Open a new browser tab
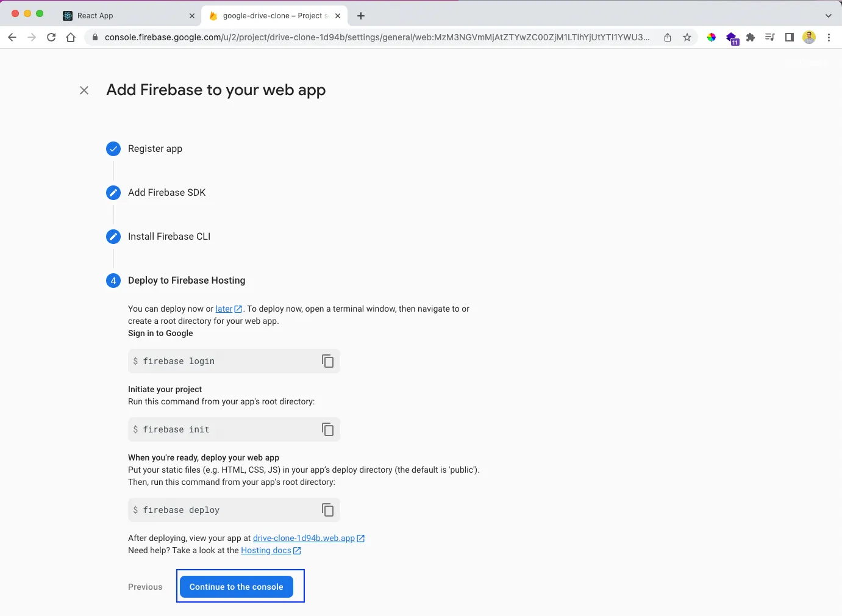 click(361, 16)
